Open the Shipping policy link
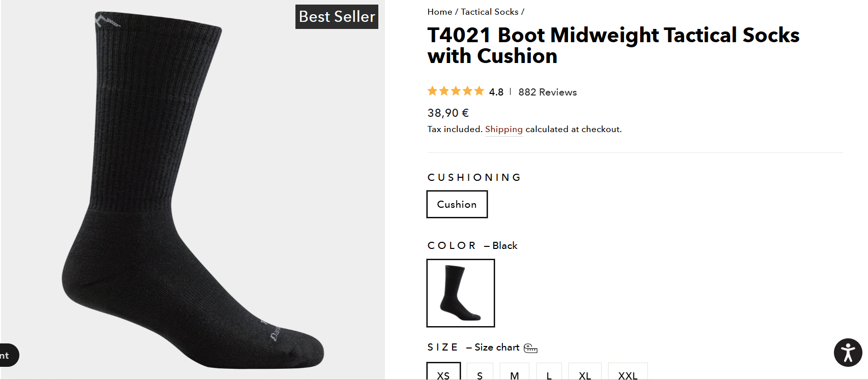Viewport: 868px width, 380px height. (503, 129)
